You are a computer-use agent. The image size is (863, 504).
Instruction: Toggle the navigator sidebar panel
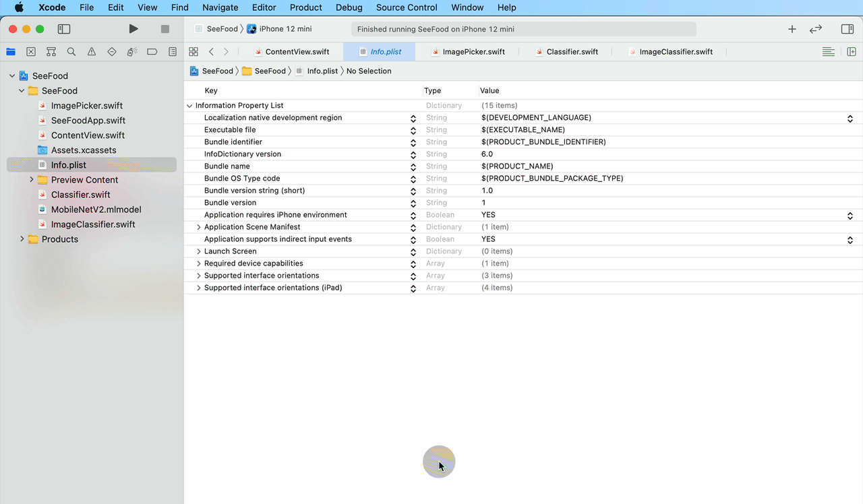(x=64, y=29)
